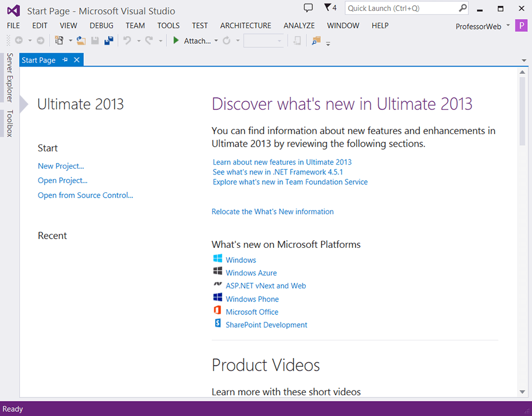
Task: Open the ASP.NET vNext and Web link
Action: pos(265,286)
